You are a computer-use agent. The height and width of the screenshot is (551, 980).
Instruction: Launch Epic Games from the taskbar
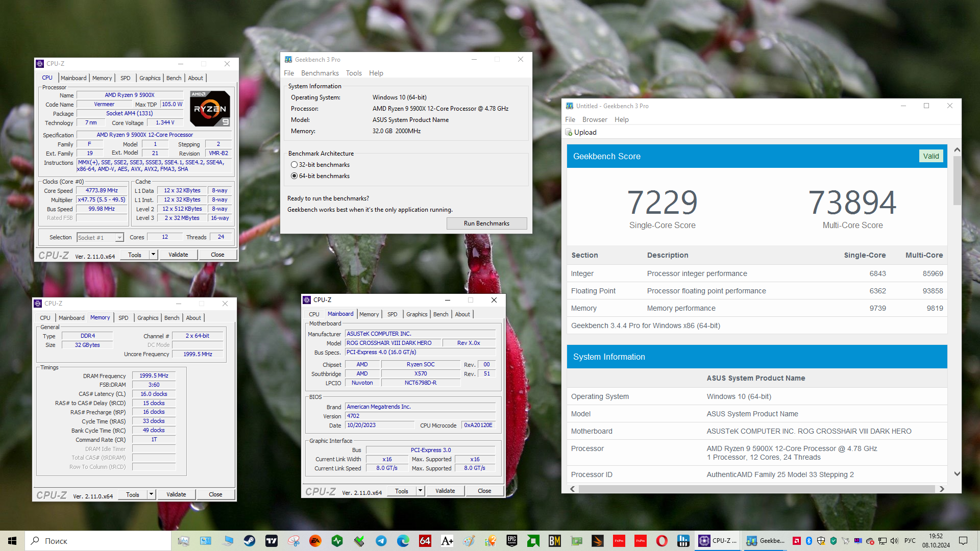[x=512, y=541]
